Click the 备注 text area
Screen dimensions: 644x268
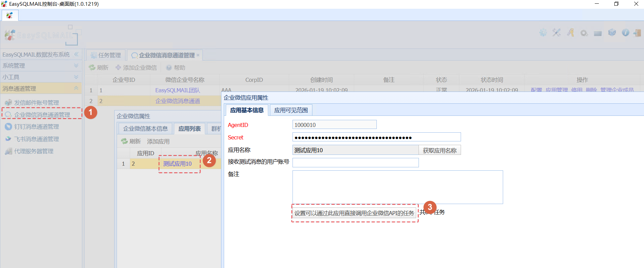click(x=398, y=187)
